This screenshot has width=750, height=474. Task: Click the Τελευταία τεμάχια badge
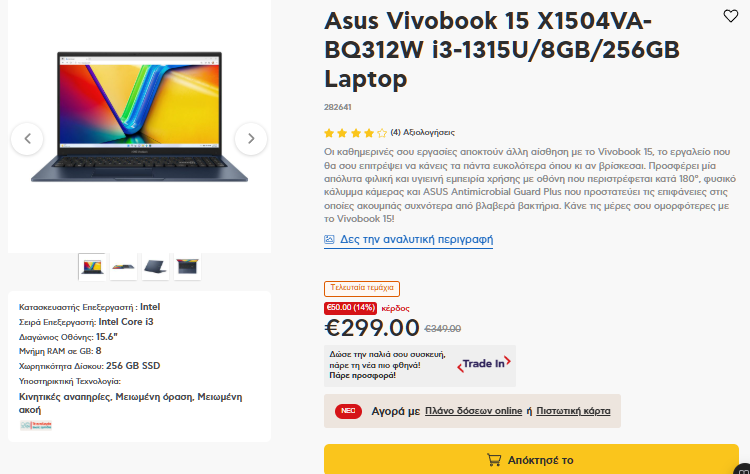pyautogui.click(x=362, y=288)
